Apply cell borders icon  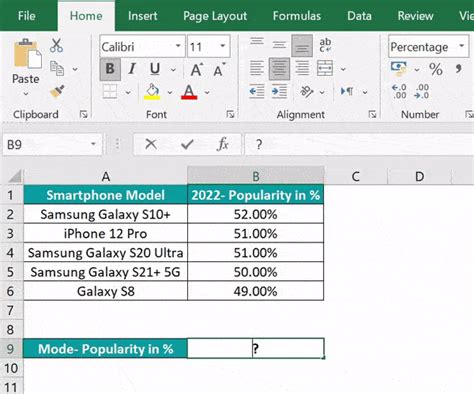110,91
